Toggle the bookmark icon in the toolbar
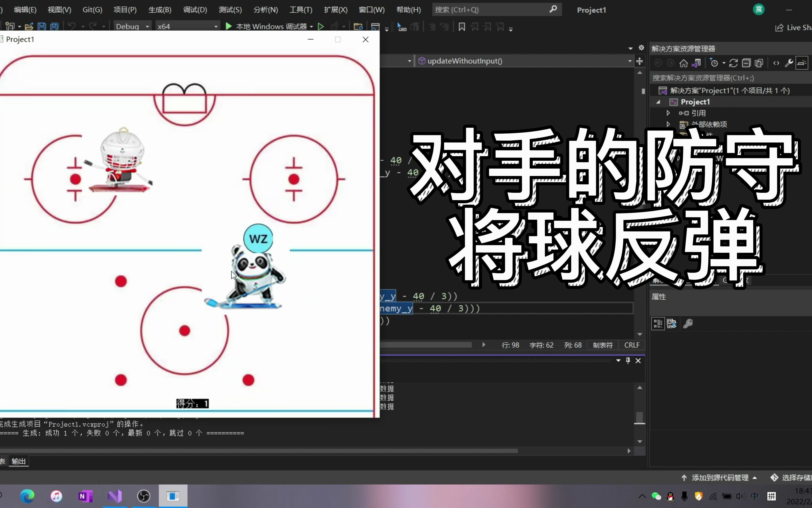This screenshot has width=812, height=508. tap(462, 27)
